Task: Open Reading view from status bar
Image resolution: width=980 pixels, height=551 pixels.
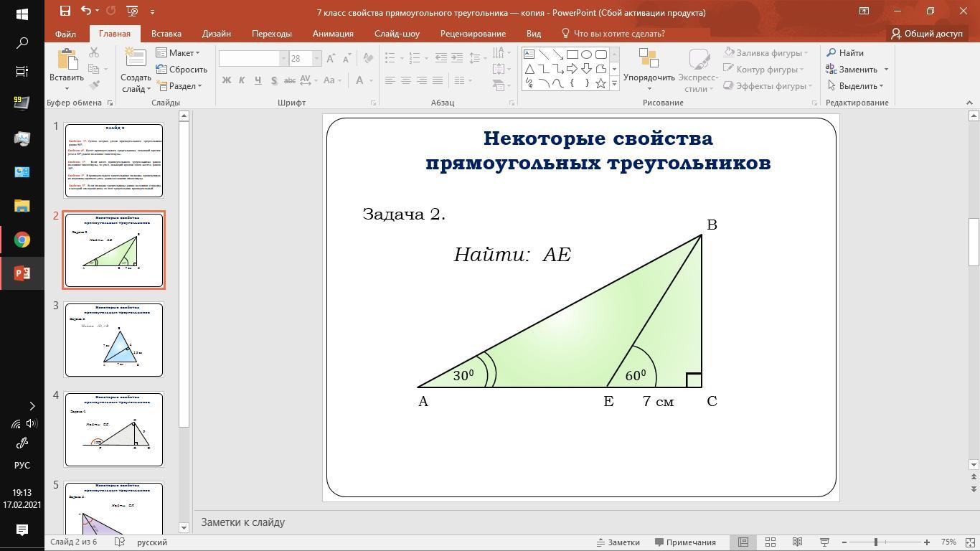Action: (797, 542)
